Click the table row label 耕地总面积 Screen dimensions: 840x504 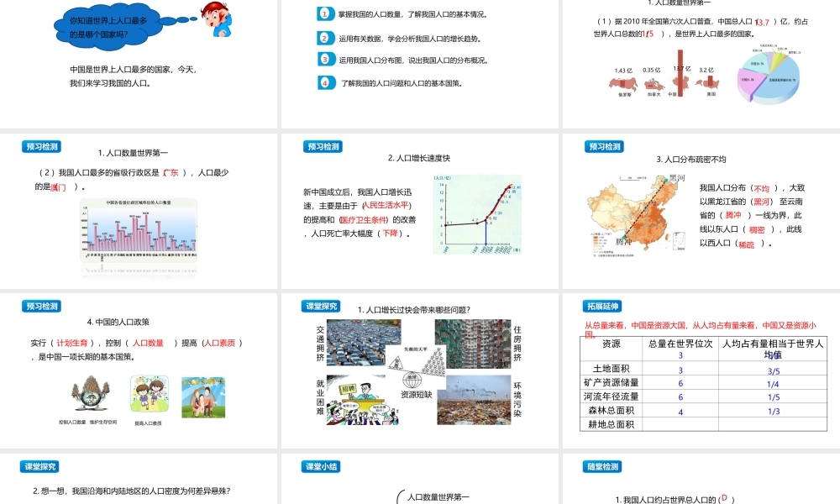(612, 424)
